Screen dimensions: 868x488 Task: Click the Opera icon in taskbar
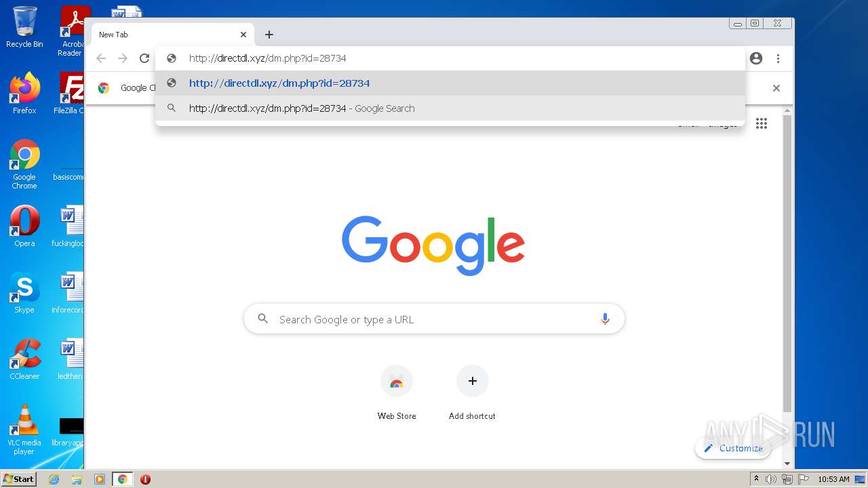[x=145, y=479]
